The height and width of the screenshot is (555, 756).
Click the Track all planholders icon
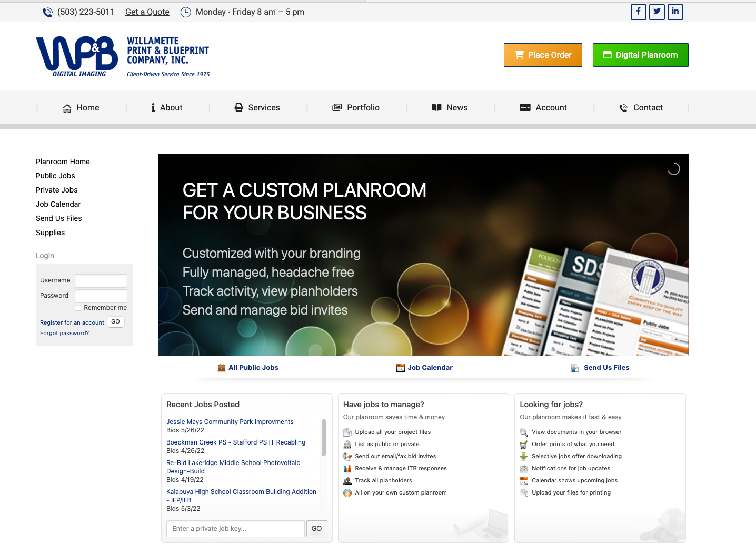click(x=347, y=481)
